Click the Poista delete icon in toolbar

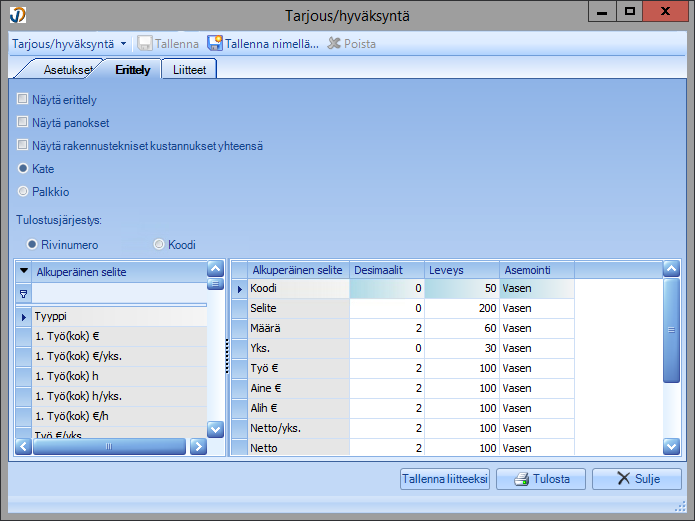(335, 44)
